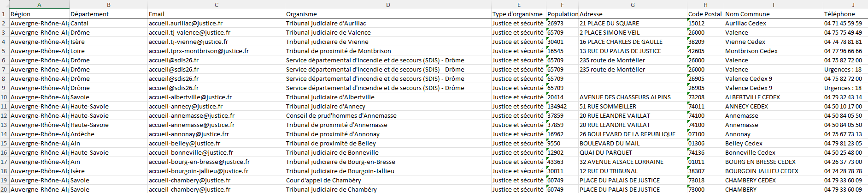This screenshot has height=193, width=868.
Task: Select postal code 73018
Action: point(705,180)
